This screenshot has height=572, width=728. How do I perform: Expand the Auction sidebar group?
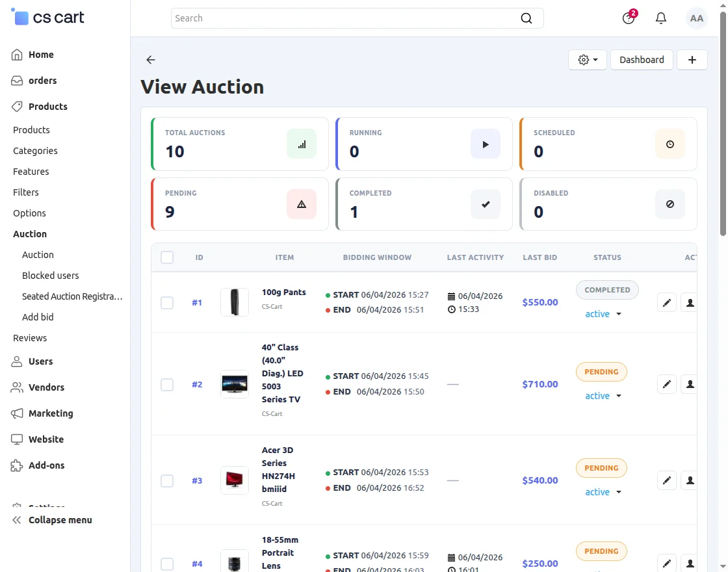(x=30, y=234)
